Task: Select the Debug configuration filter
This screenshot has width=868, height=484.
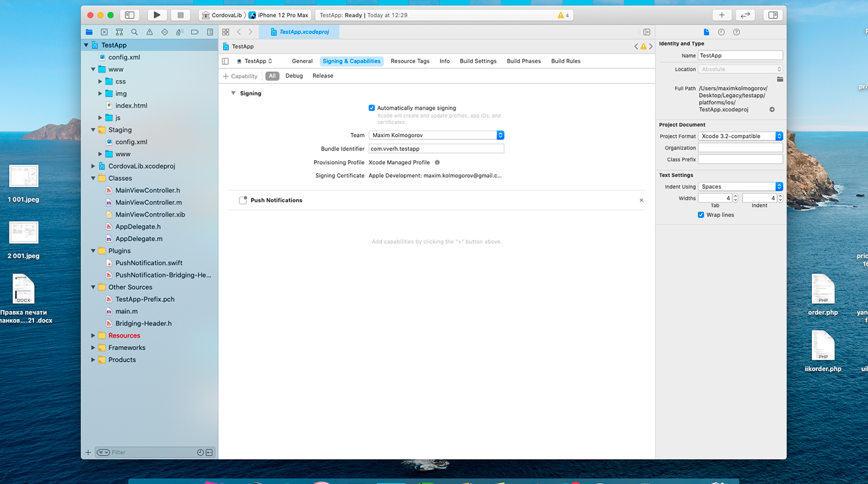Action: click(x=294, y=76)
